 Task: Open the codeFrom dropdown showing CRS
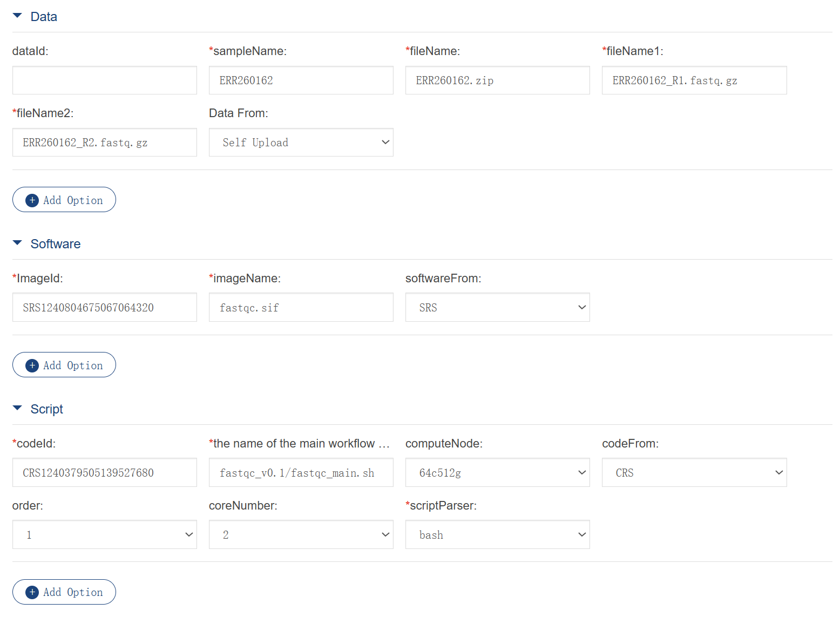[694, 473]
